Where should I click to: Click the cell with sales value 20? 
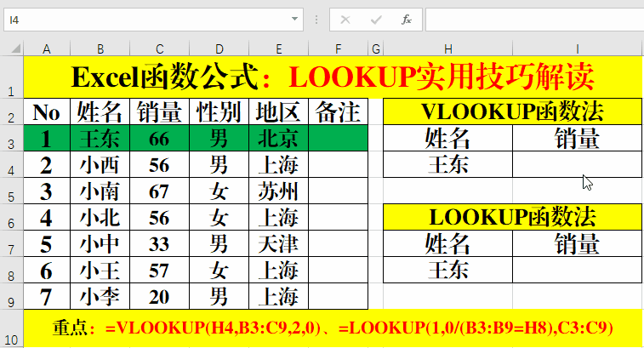click(160, 296)
